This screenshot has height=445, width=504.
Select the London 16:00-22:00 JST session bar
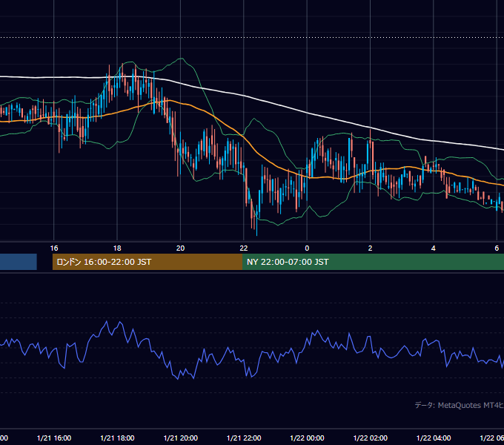[x=147, y=262]
